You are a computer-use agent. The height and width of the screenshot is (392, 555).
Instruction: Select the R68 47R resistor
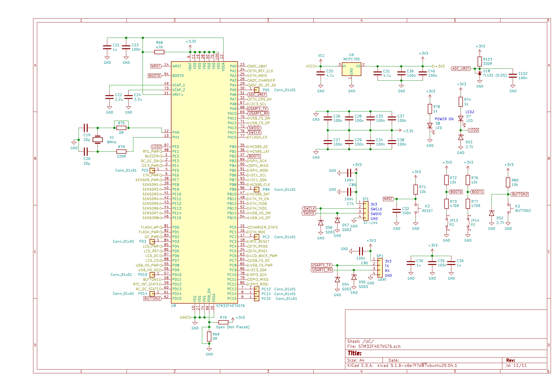tap(159, 52)
